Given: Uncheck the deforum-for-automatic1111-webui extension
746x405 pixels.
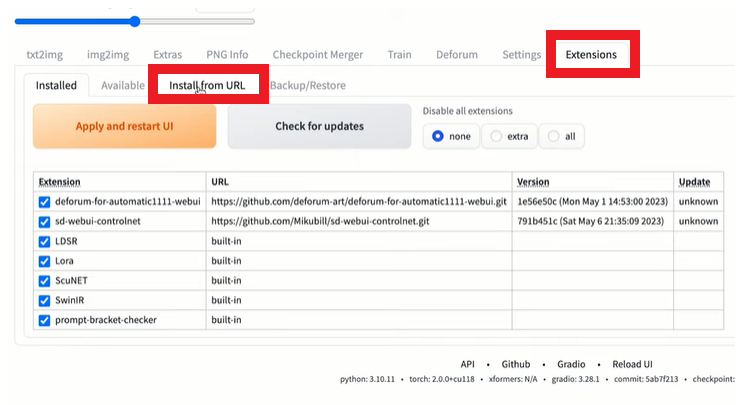Looking at the screenshot, I should [44, 202].
